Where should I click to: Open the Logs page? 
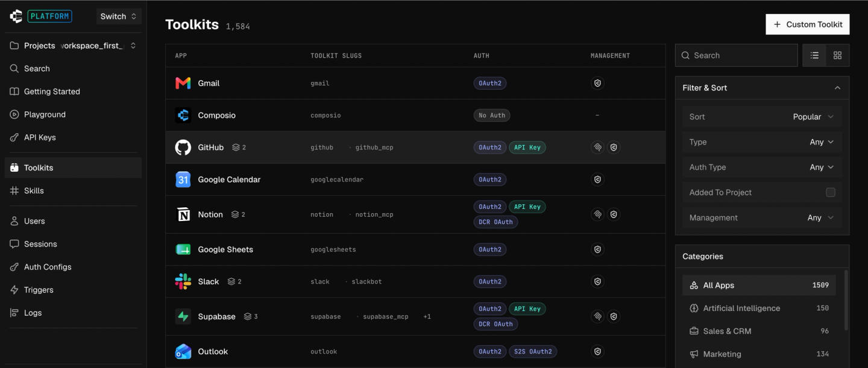tap(73, 313)
